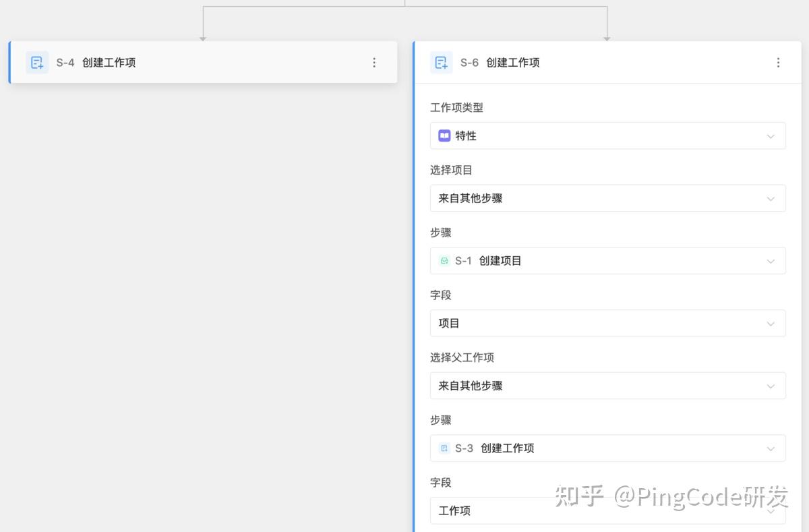Open the S-4 step's three-dot menu
Image resolution: width=809 pixels, height=532 pixels.
pyautogui.click(x=374, y=63)
